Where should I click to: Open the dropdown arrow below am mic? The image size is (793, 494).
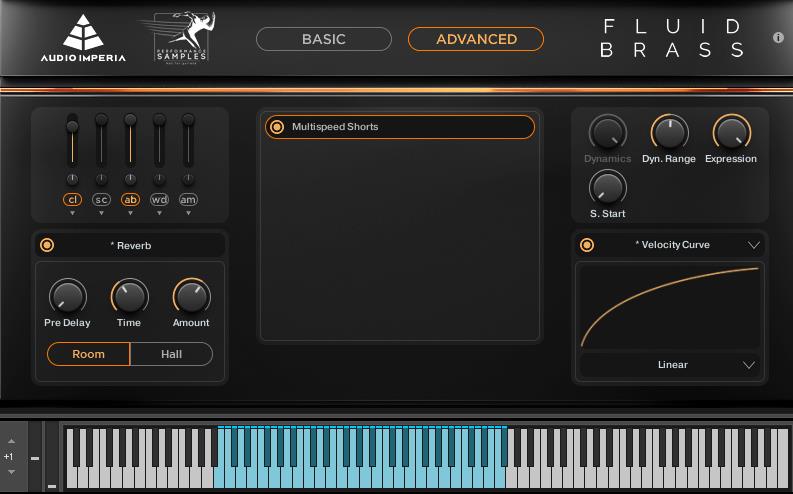188,213
